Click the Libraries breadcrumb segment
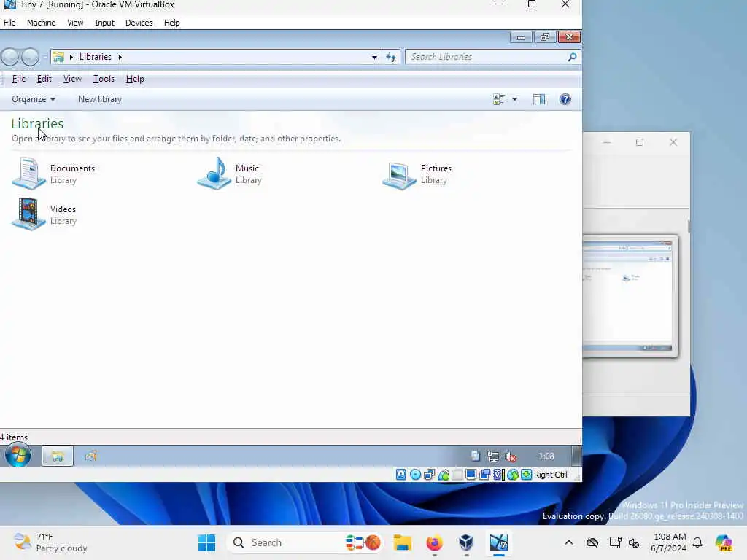The image size is (747, 560). tap(96, 57)
